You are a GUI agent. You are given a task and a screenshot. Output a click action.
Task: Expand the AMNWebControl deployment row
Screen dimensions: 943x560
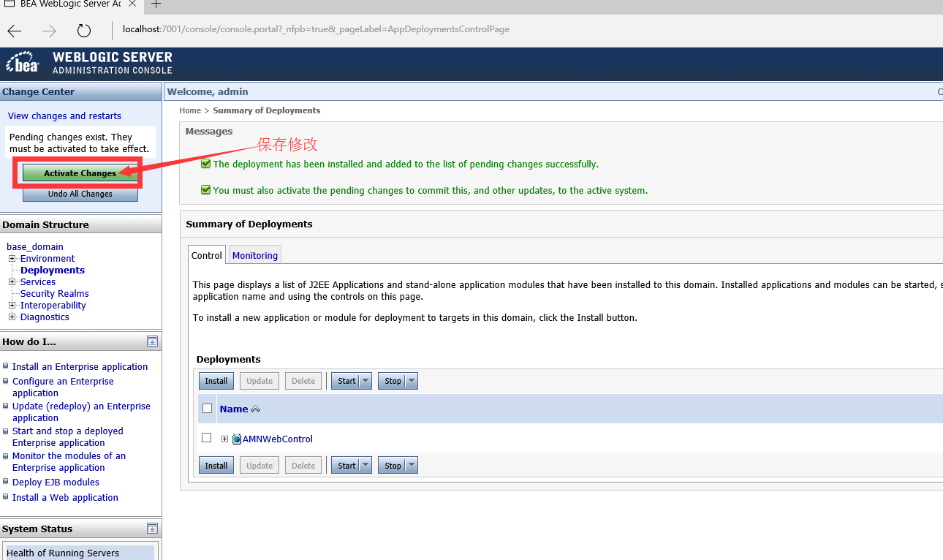(x=224, y=439)
